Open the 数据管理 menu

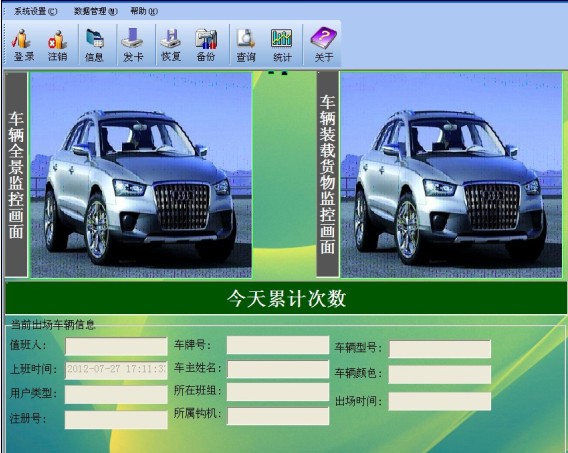click(x=96, y=11)
